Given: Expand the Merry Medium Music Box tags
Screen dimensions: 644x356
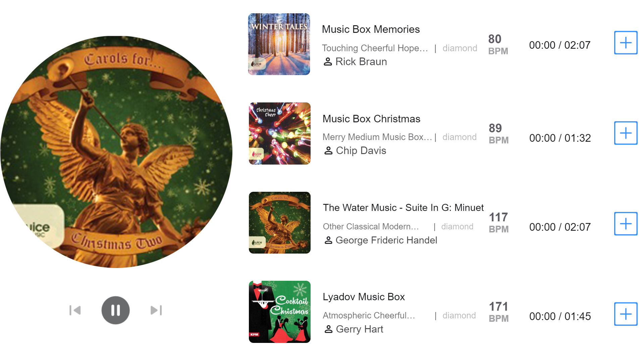Looking at the screenshot, I should click(377, 137).
